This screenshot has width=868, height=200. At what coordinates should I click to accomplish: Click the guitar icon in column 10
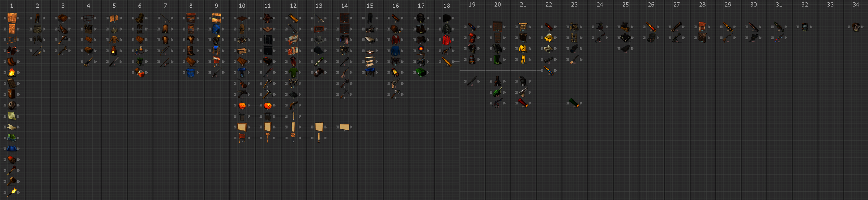[242, 84]
